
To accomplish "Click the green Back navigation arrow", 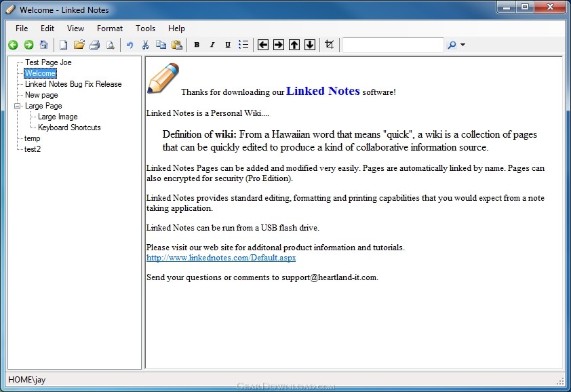I will (x=14, y=45).
